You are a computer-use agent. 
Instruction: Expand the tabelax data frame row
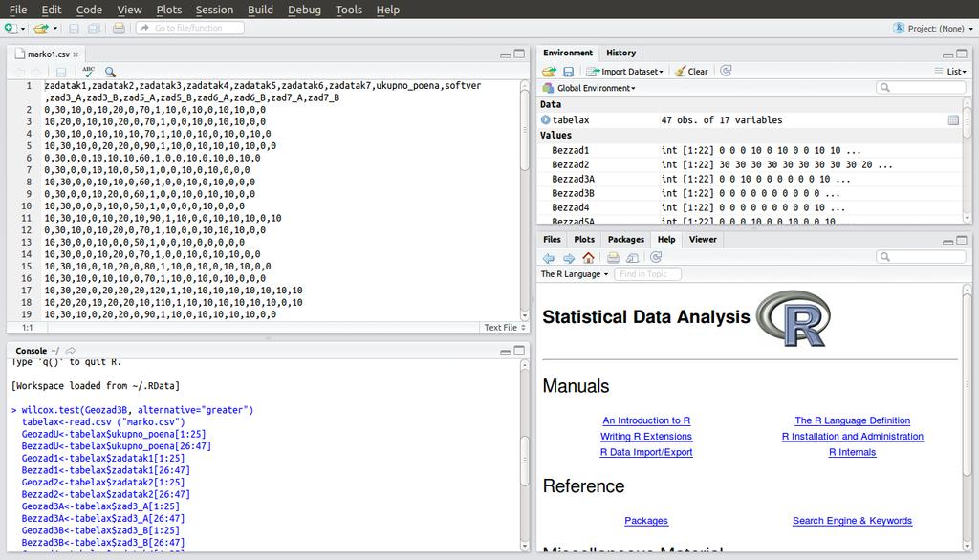point(545,119)
